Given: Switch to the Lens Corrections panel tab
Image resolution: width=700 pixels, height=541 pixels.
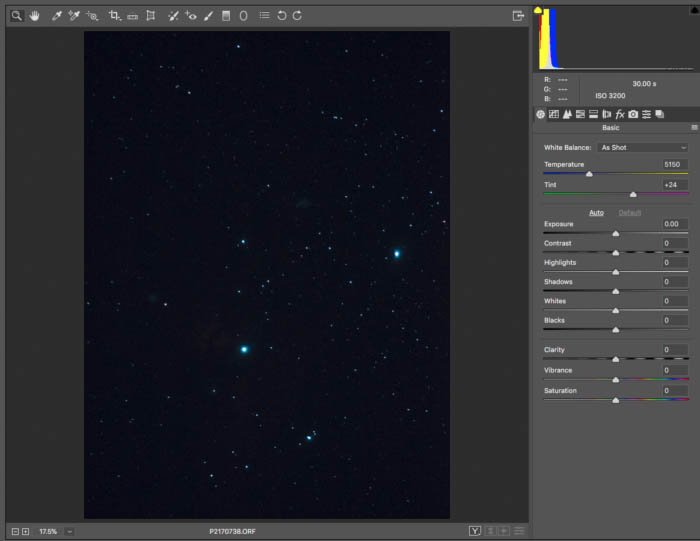Looking at the screenshot, I should (x=606, y=114).
